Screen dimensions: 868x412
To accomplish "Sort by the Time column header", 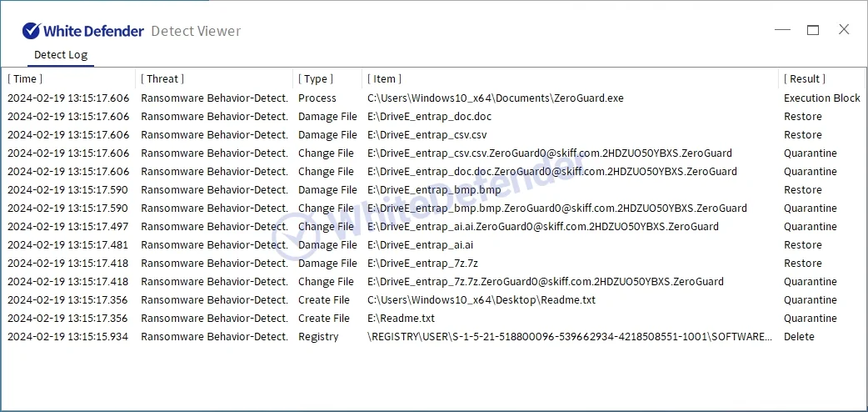I will (25, 78).
